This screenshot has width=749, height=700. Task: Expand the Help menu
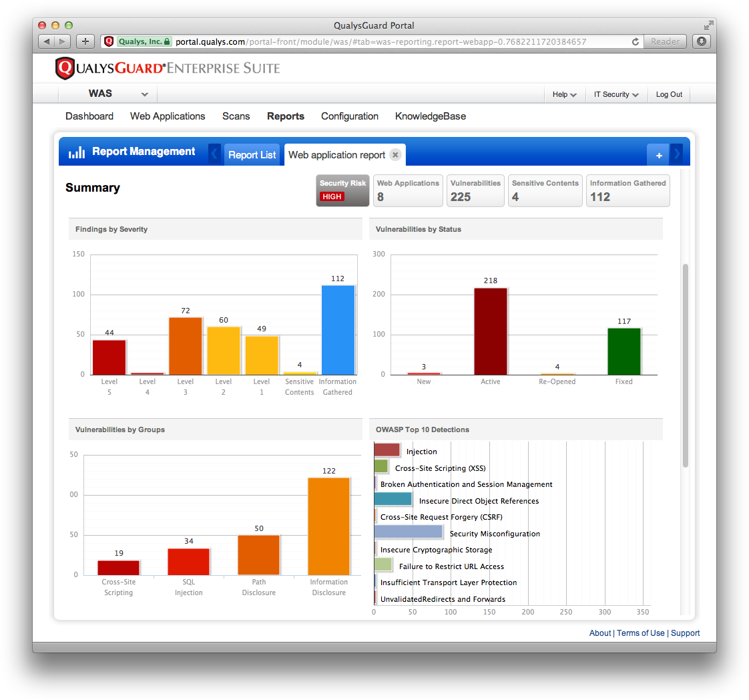click(564, 95)
